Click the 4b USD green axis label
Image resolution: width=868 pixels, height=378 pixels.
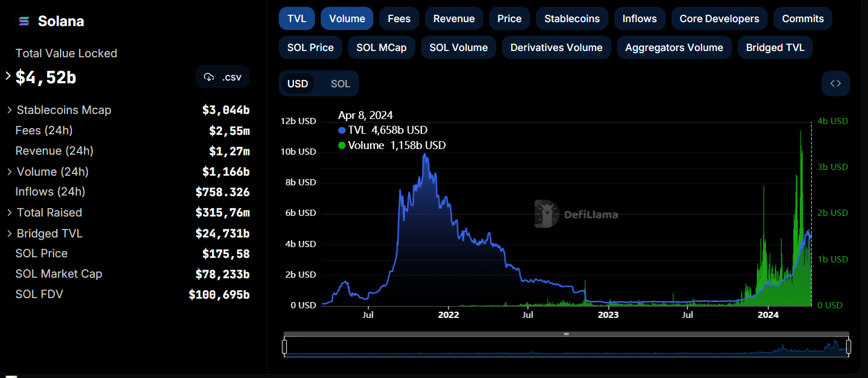click(x=832, y=121)
